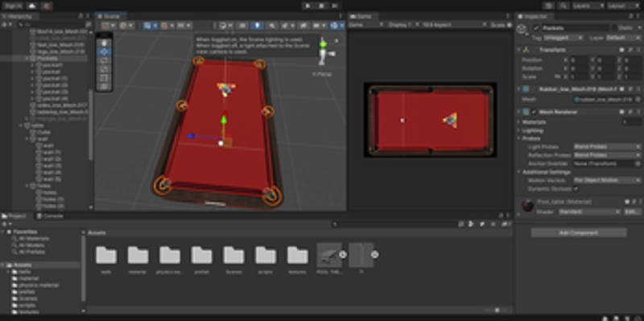This screenshot has height=321, width=644.
Task: Toggle Scene visibility of hidden objects
Action: [x=303, y=26]
